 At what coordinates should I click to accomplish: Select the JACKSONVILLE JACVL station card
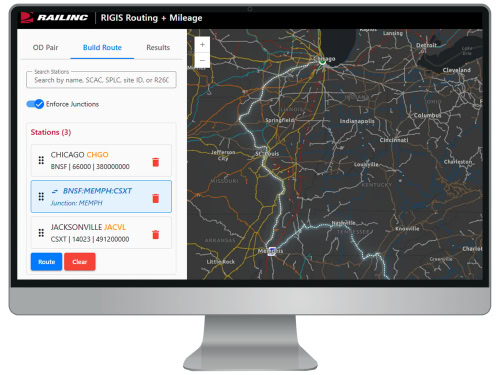101,233
